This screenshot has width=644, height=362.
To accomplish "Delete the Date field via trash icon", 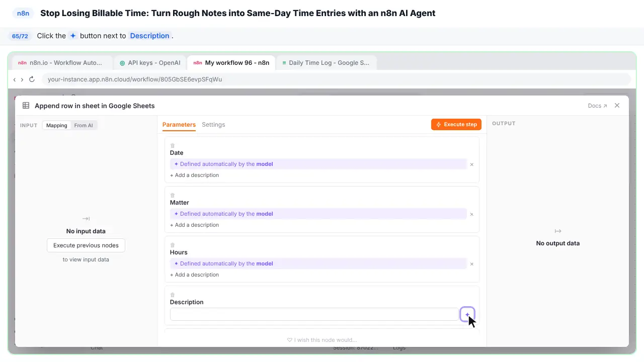I will point(173,146).
